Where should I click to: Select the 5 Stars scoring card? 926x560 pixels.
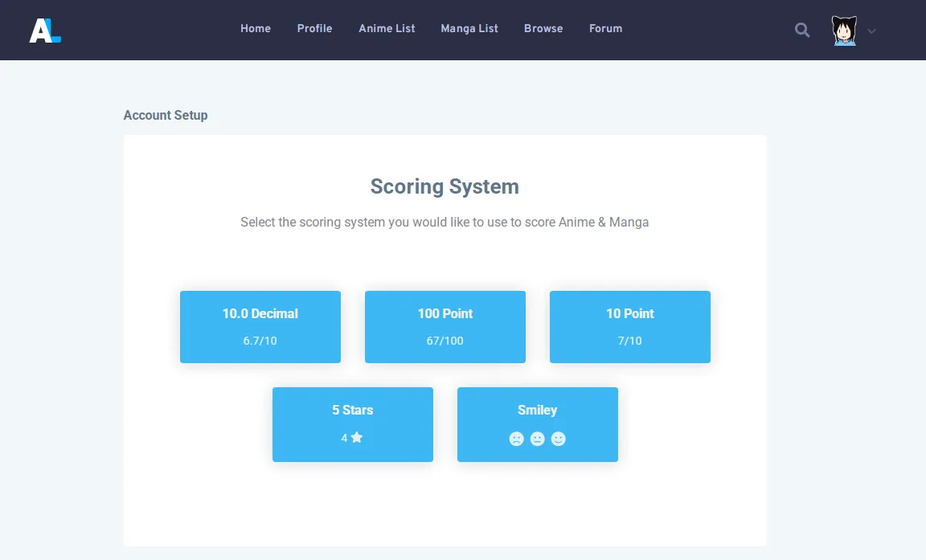click(x=353, y=424)
